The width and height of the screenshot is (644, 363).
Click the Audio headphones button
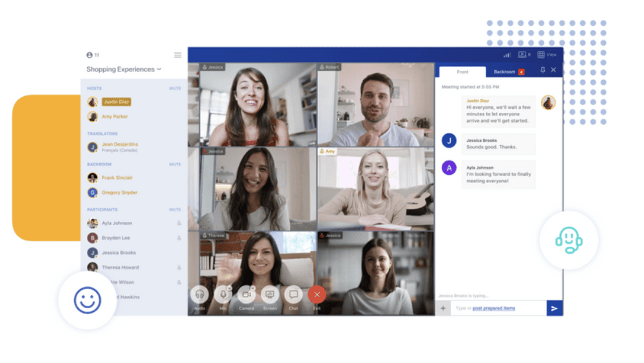[200, 295]
